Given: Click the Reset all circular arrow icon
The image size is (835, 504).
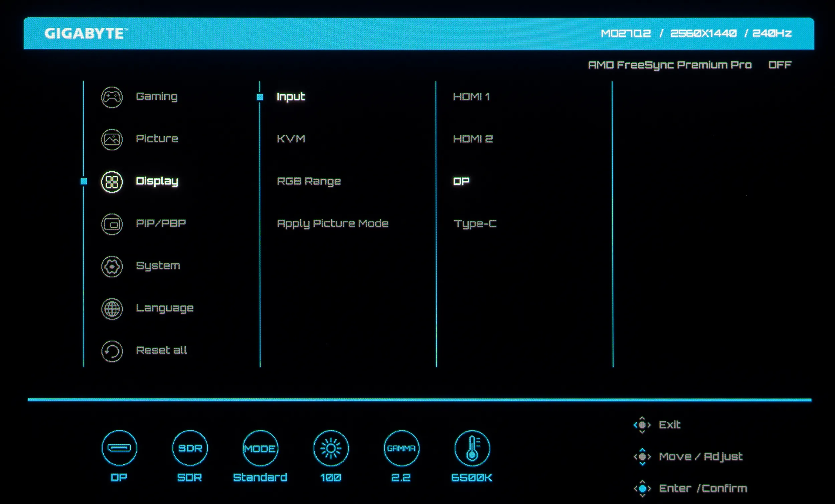Looking at the screenshot, I should click(x=112, y=351).
